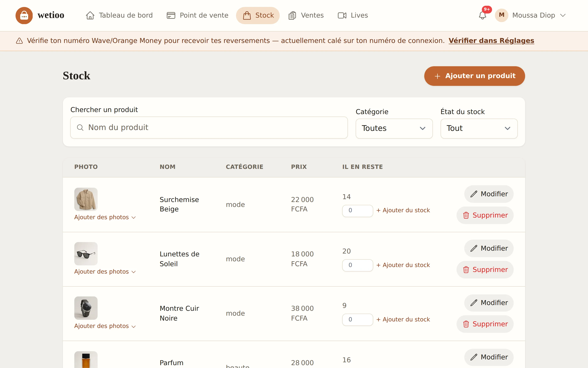Screen dimensions: 588x368
Task: Open the notifications bell
Action: pos(482,15)
